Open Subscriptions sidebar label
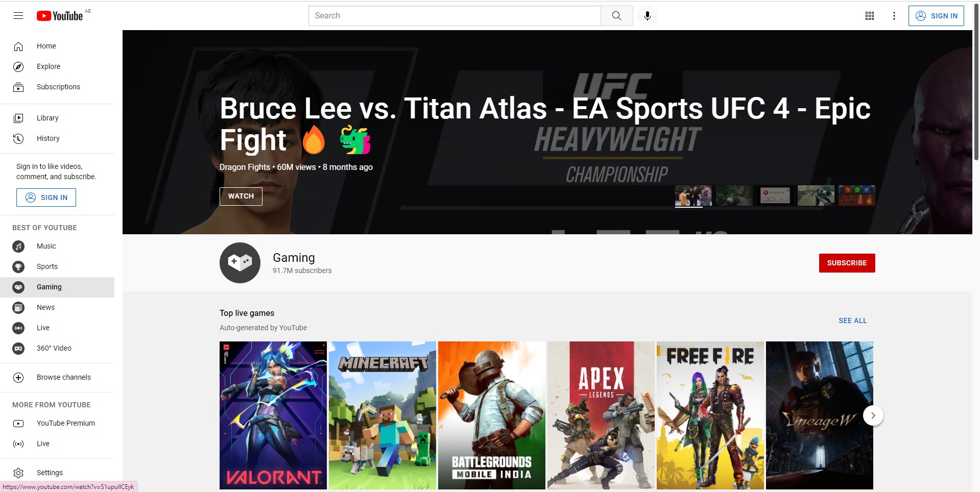 58,87
